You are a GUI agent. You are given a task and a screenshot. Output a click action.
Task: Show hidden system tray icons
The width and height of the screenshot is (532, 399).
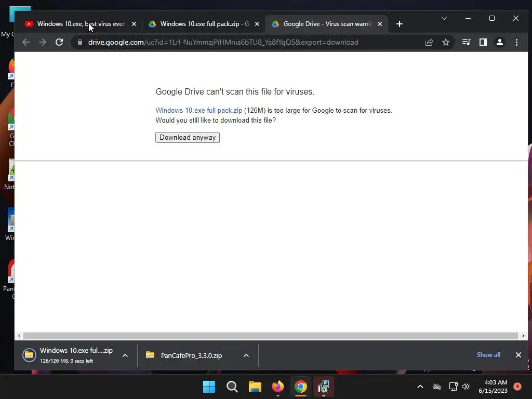click(x=420, y=387)
